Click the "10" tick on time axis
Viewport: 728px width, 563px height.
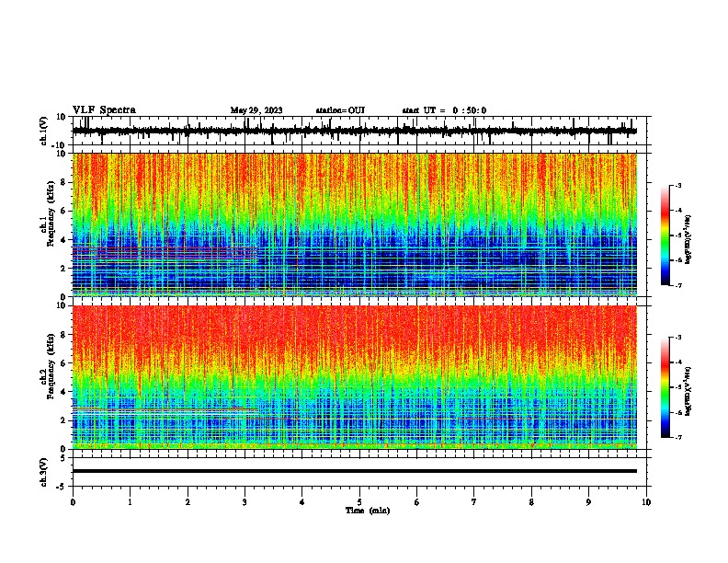[x=646, y=502]
